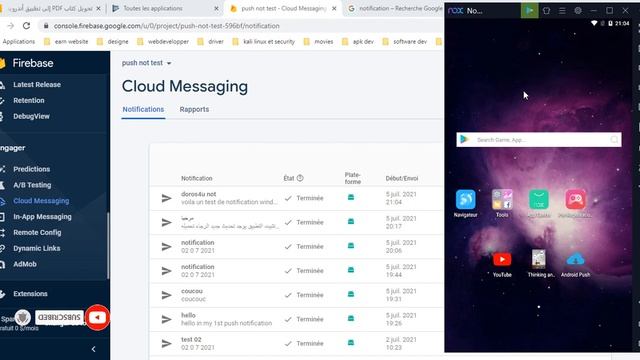Open Remote Config in sidebar
The width and height of the screenshot is (640, 360).
tap(37, 233)
